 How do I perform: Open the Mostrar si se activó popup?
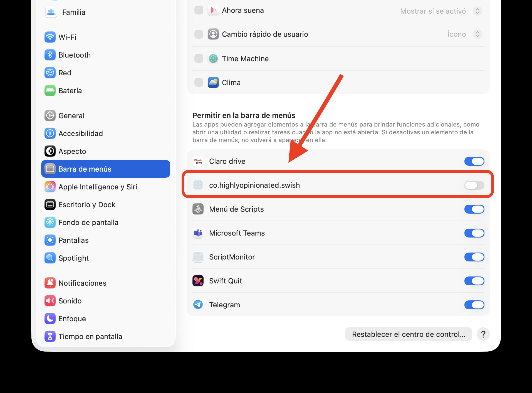(x=441, y=11)
